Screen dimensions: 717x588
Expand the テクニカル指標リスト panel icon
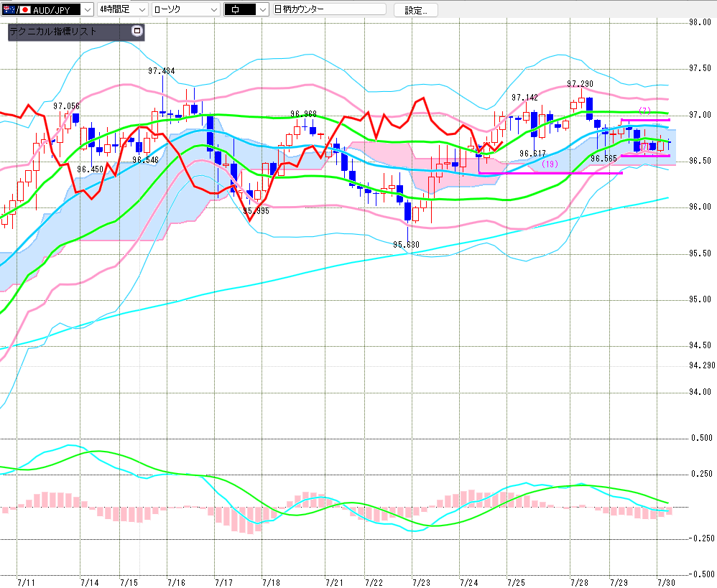137,31
